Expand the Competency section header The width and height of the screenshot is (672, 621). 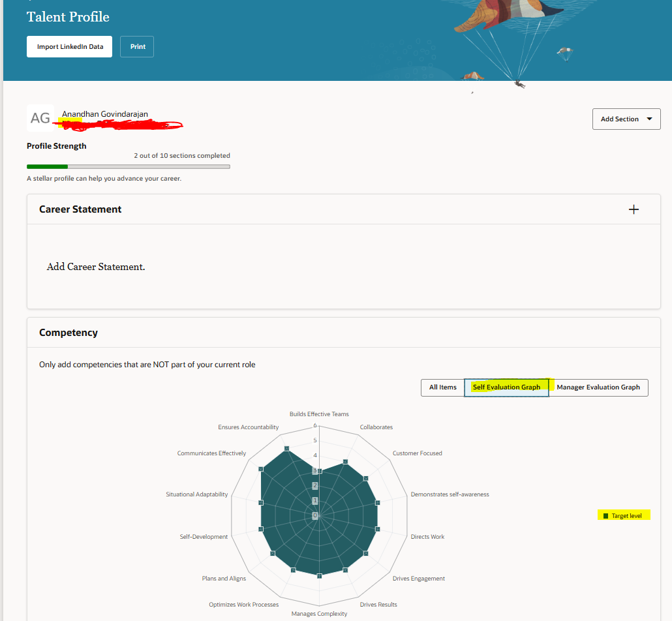point(69,332)
